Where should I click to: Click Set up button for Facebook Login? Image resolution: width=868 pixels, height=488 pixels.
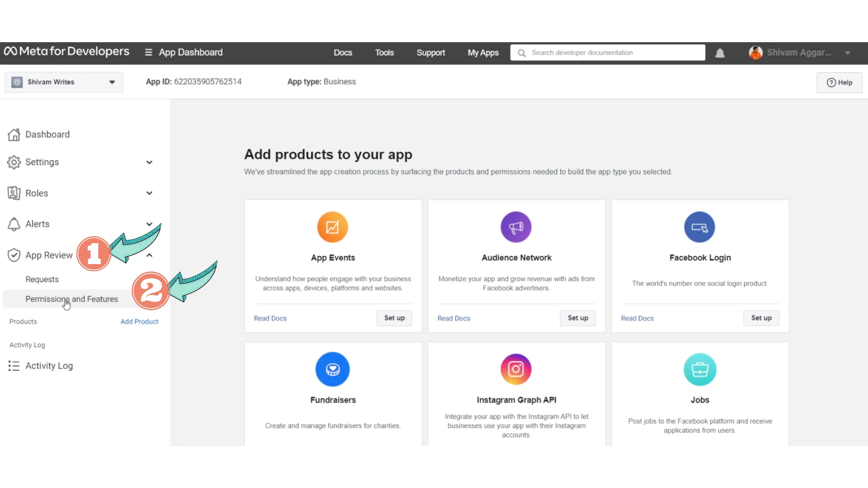click(x=761, y=318)
